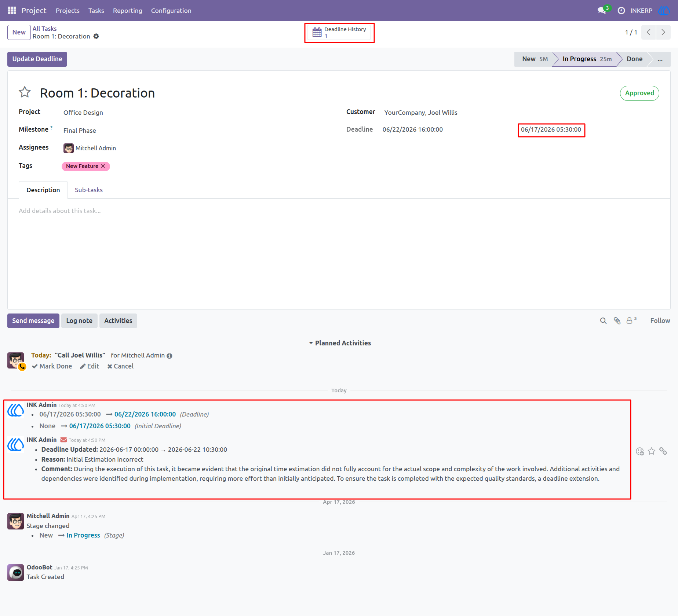Open the Milestone field Final Phase
Viewport: 678px width, 616px height.
80,131
